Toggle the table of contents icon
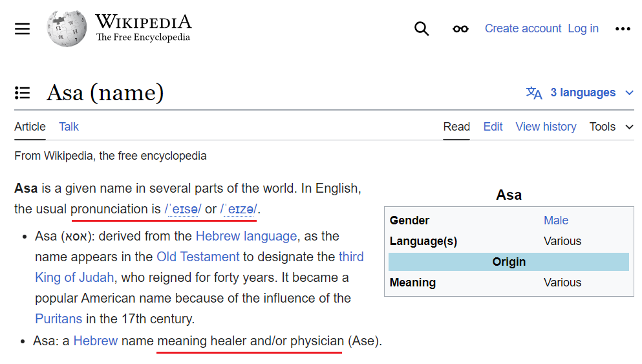This screenshot has height=364, width=642. click(22, 93)
